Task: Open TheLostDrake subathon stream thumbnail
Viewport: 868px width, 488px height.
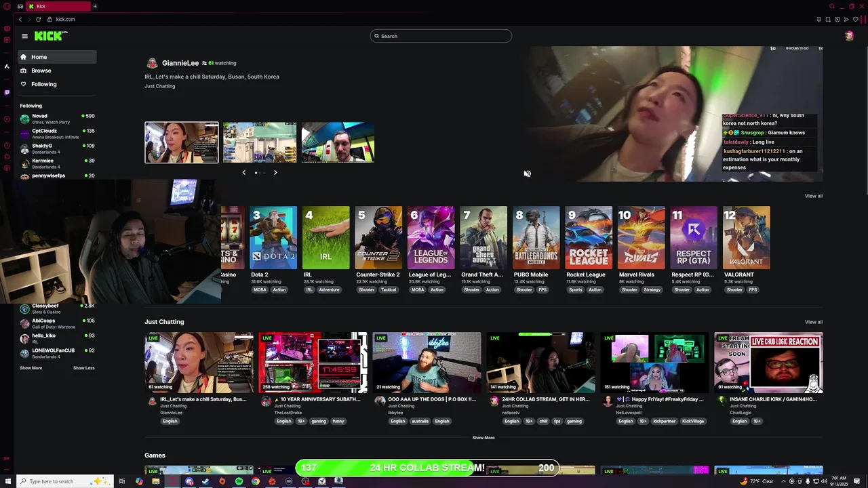Action: (x=313, y=363)
